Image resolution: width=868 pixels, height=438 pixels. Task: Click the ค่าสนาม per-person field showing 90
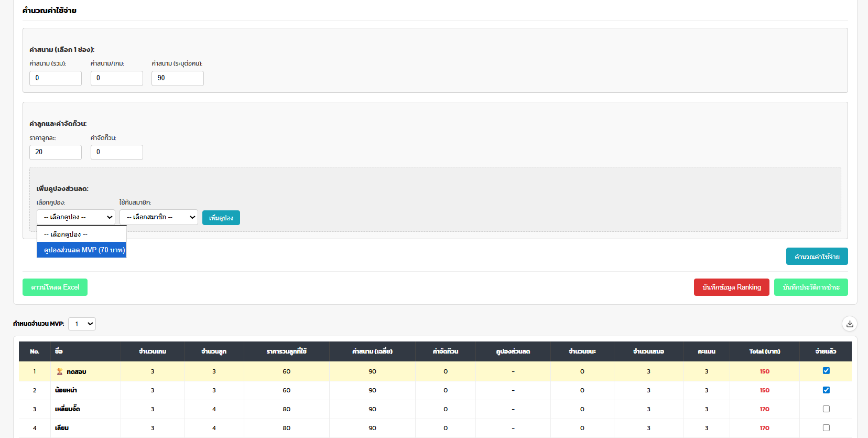[x=177, y=78]
